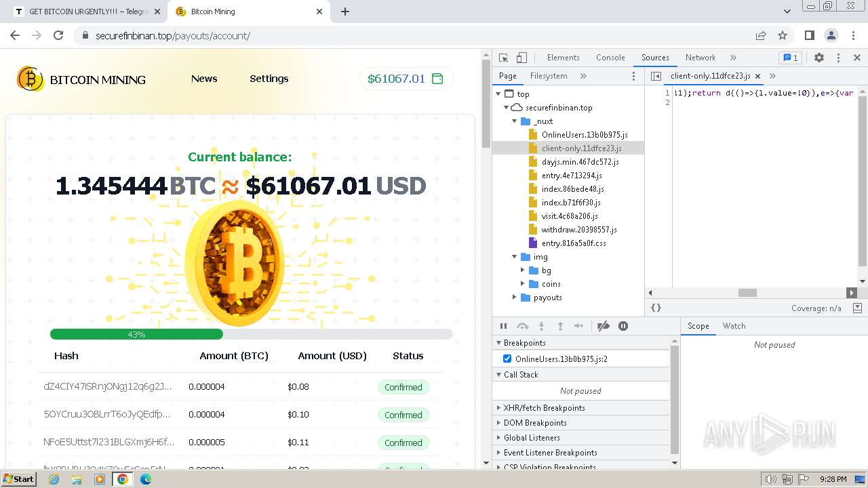Collapse the Call Stack section
The width and height of the screenshot is (868, 488).
pyautogui.click(x=581, y=375)
